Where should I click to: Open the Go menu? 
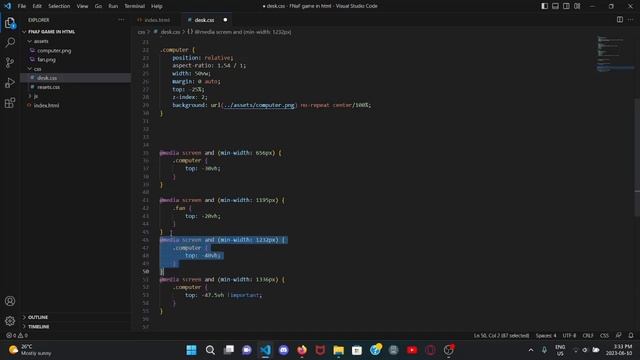pyautogui.click(x=98, y=6)
